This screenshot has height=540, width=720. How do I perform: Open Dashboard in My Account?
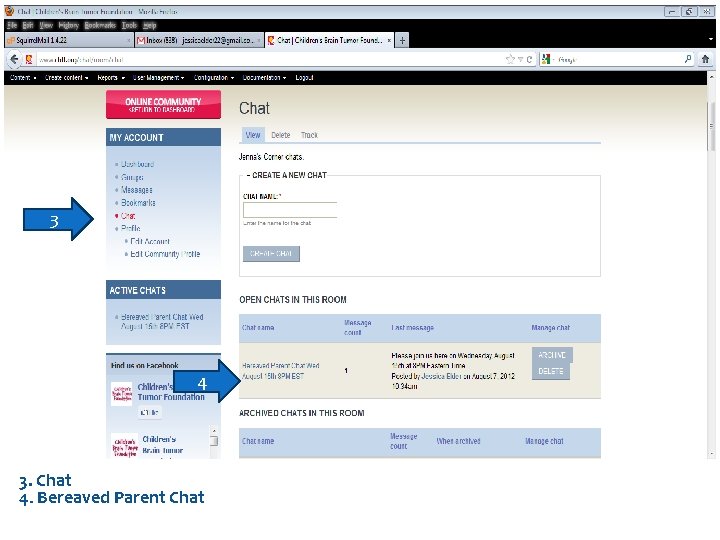pyautogui.click(x=137, y=164)
